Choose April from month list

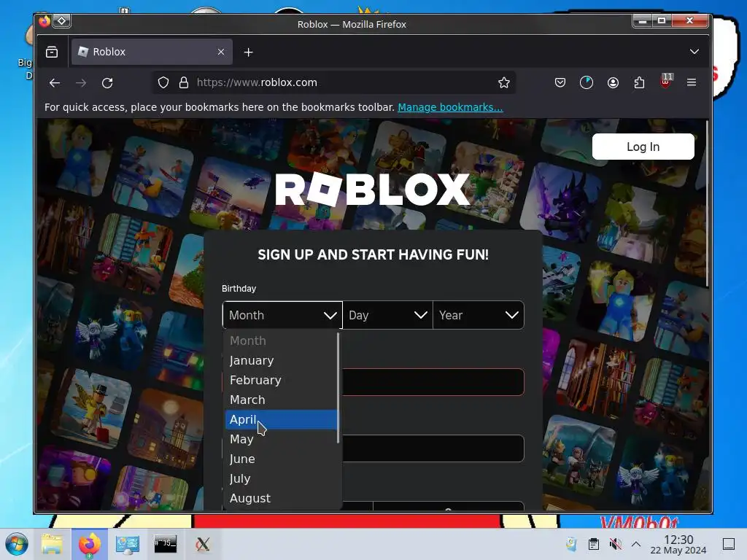(281, 419)
